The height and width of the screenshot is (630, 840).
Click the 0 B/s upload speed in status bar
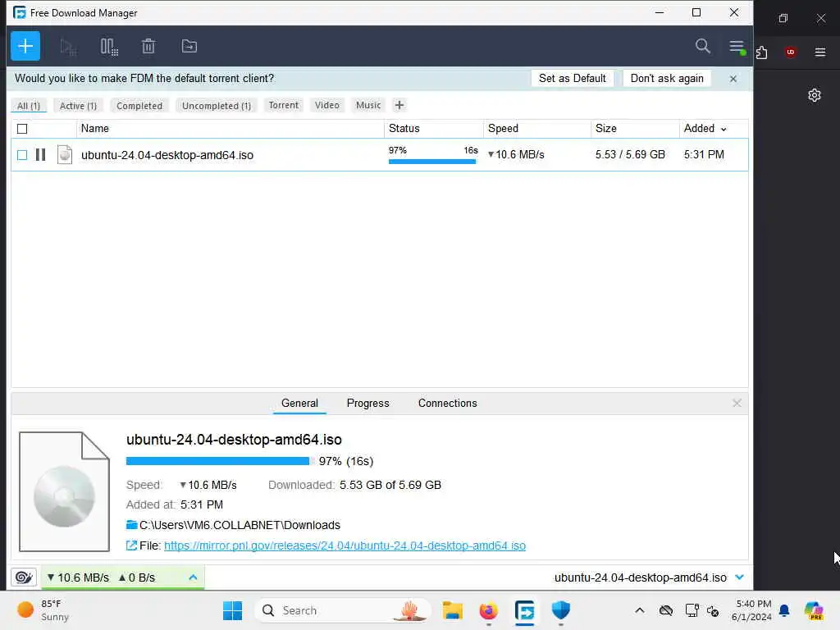point(137,577)
